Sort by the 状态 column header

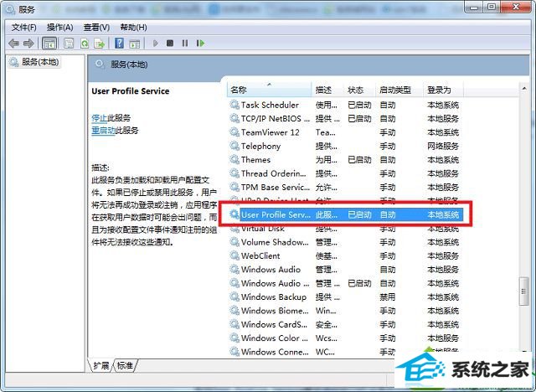359,90
